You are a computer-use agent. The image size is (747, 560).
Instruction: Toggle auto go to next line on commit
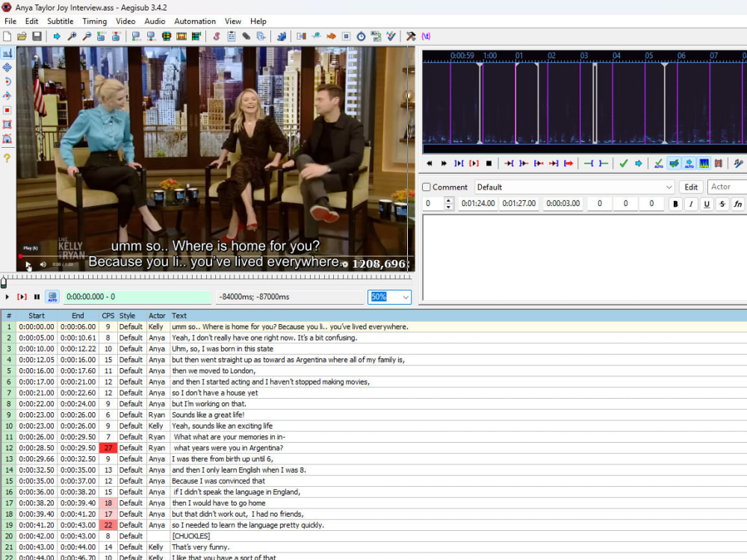(x=674, y=164)
